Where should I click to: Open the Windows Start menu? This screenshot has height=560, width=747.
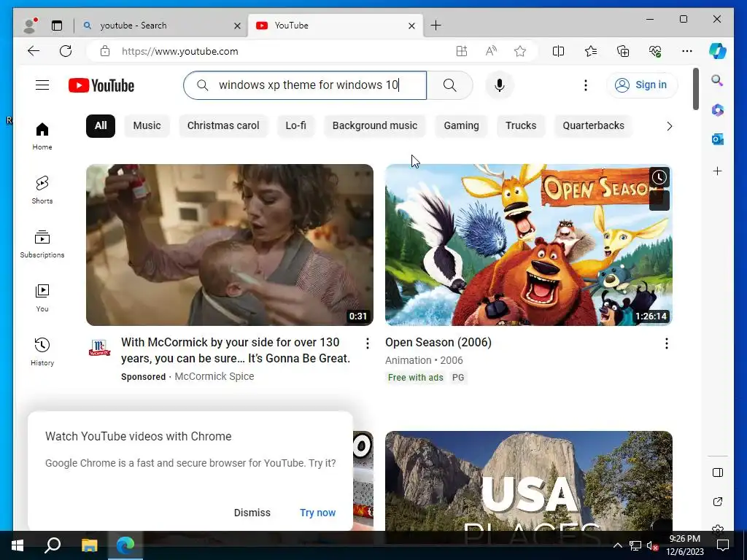pyautogui.click(x=18, y=545)
